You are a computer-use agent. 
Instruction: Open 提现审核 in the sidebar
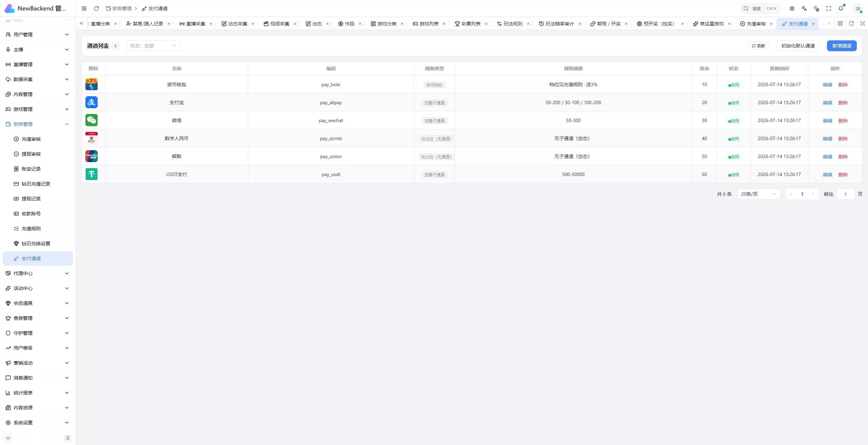31,154
